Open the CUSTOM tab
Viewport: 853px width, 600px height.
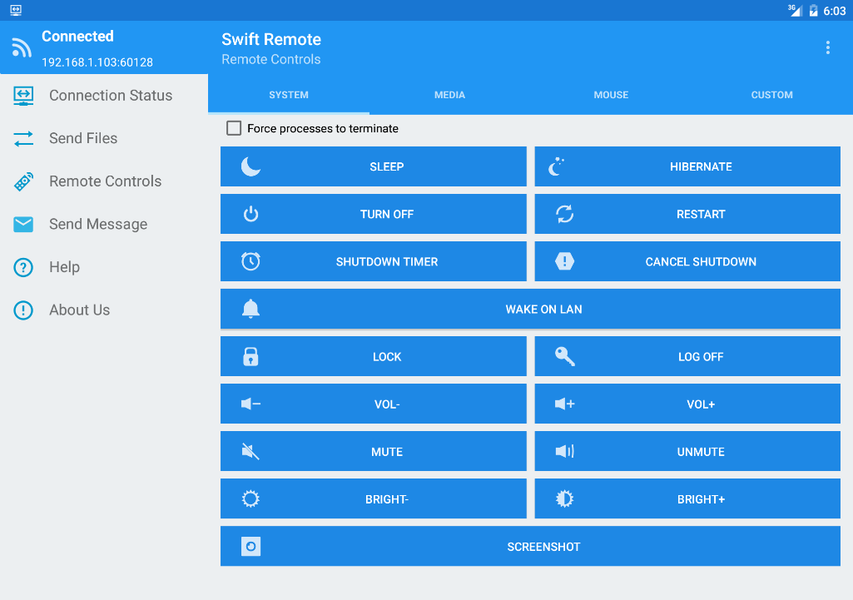(771, 95)
